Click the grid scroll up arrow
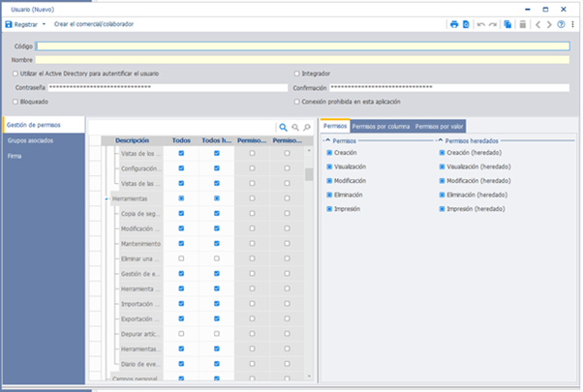 click(x=309, y=150)
